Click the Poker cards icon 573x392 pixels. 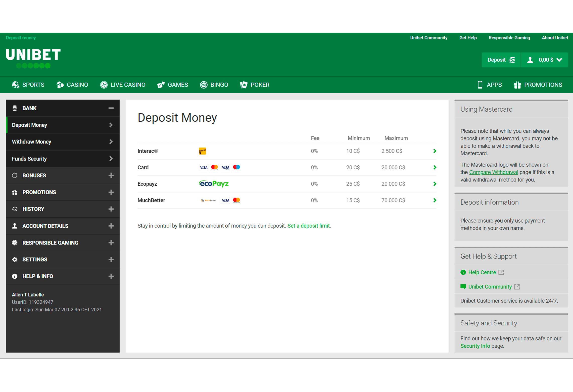point(244,85)
